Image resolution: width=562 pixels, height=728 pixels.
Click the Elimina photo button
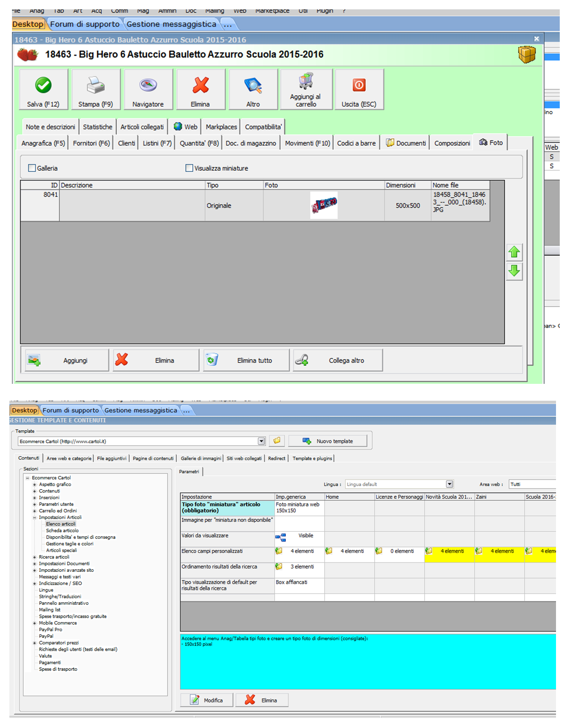(x=156, y=360)
